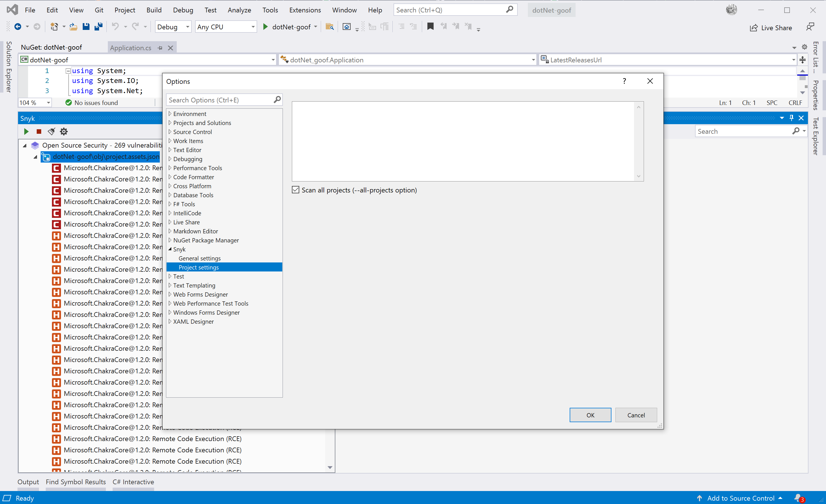Run the Snyk scan play button
Image resolution: width=826 pixels, height=504 pixels.
point(26,132)
